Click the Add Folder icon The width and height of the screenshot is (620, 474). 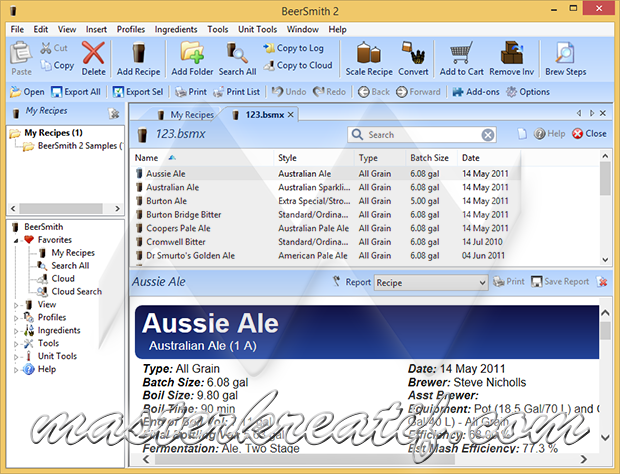[x=192, y=53]
